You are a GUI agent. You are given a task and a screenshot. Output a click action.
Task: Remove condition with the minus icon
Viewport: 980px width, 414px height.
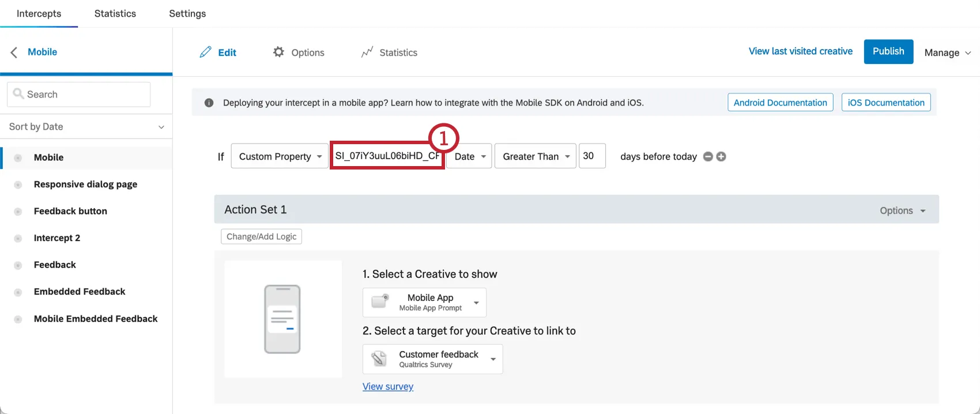tap(708, 156)
